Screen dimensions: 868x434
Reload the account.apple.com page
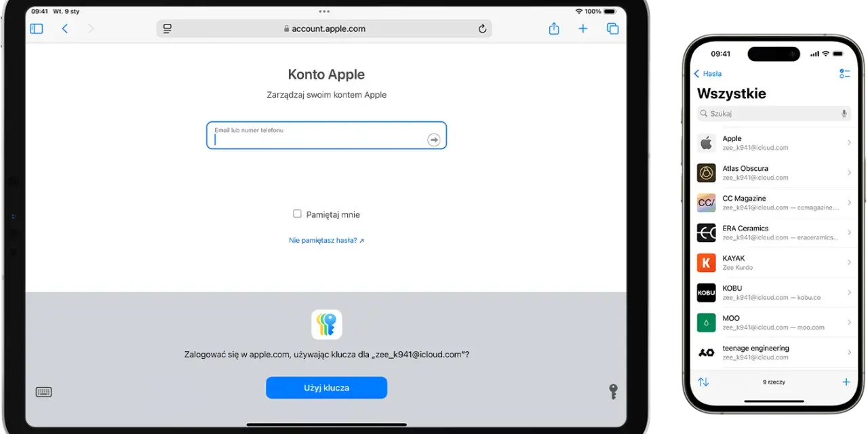[482, 28]
